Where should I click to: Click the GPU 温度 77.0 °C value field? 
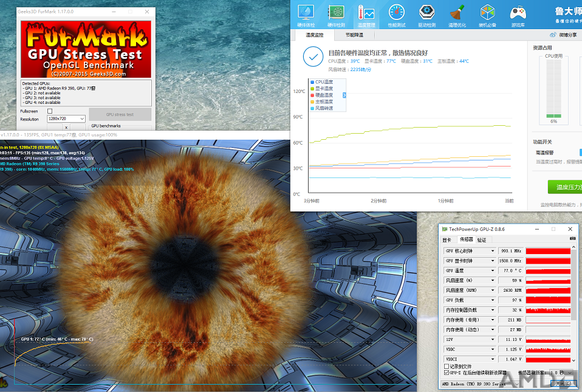[511, 270]
